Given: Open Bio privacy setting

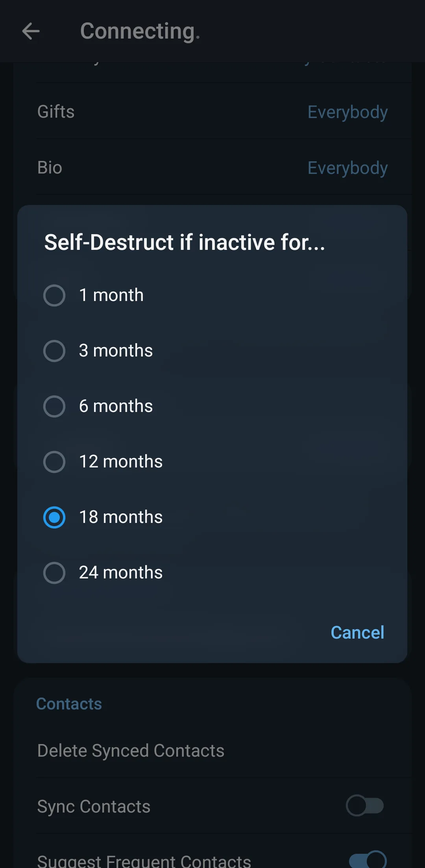Looking at the screenshot, I should 50,168.
